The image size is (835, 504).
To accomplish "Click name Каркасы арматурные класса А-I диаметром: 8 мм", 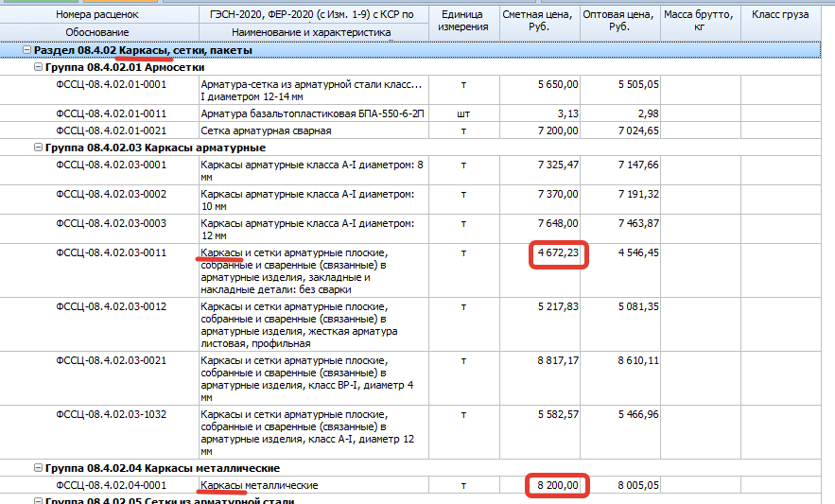I will pyautogui.click(x=312, y=170).
